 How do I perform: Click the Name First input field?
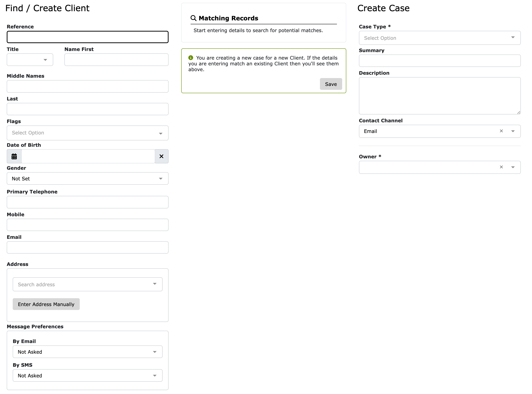tap(116, 60)
